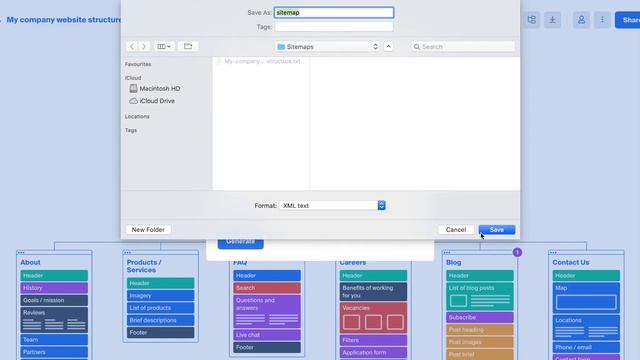Click the About page title

coord(31,262)
